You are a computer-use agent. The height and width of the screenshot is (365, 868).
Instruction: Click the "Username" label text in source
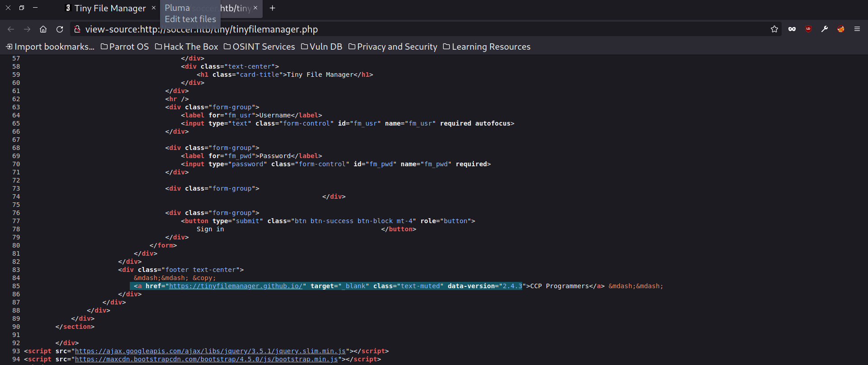(275, 115)
